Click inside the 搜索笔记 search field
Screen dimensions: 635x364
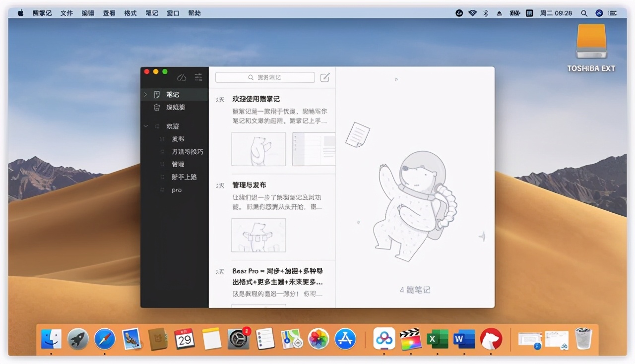[x=270, y=77]
